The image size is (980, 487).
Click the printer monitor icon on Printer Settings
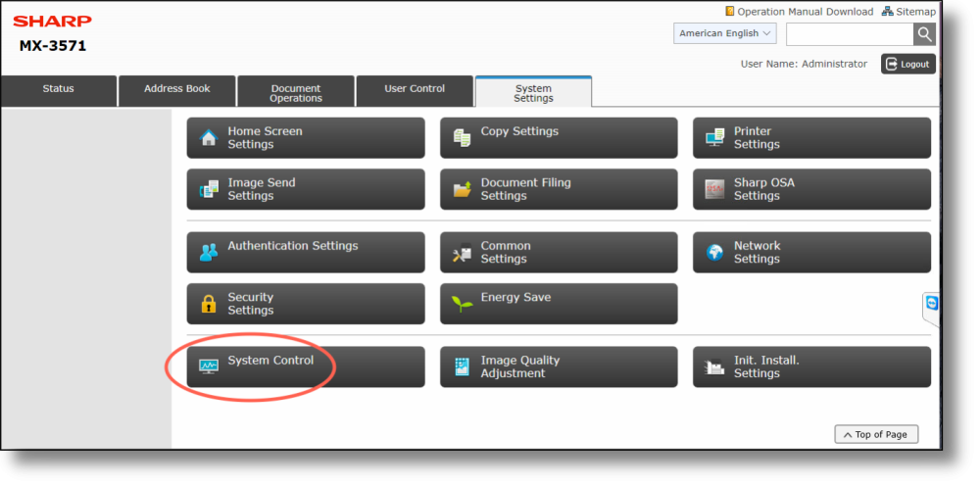(714, 138)
